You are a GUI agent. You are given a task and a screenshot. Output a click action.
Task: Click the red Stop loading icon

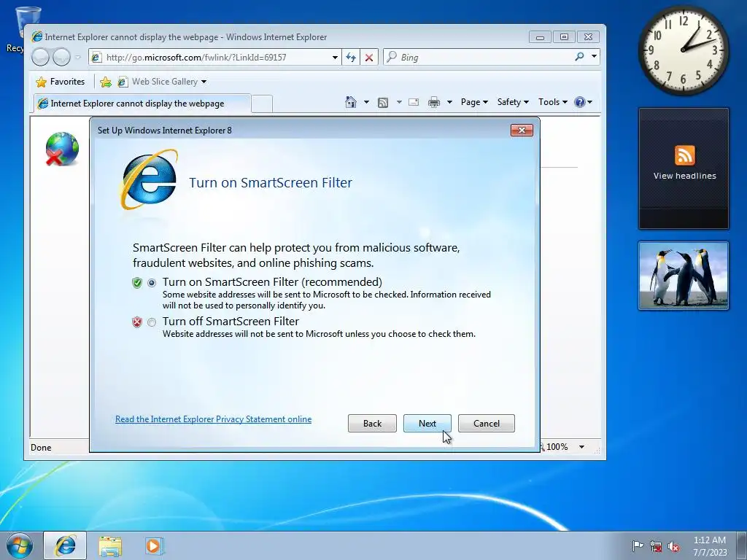[368, 58]
